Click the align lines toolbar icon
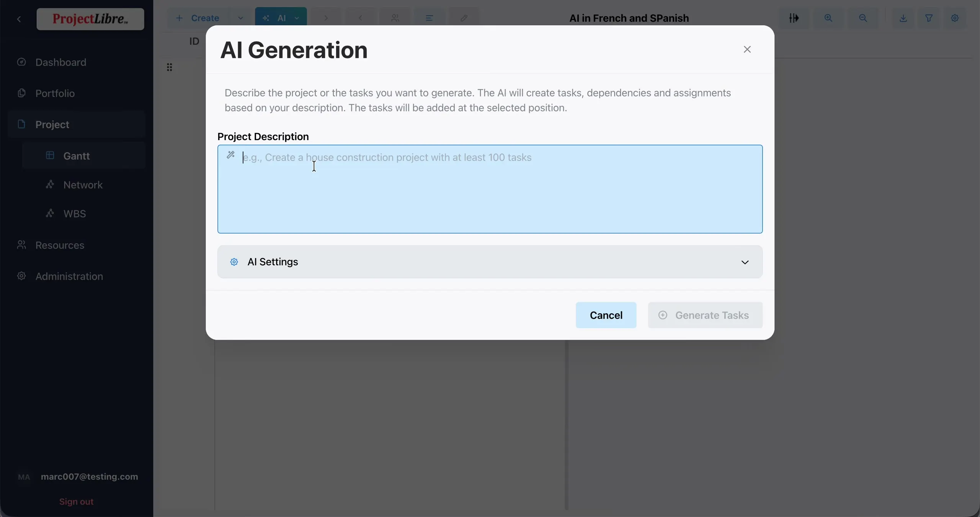The height and width of the screenshot is (517, 980). pyautogui.click(x=429, y=18)
